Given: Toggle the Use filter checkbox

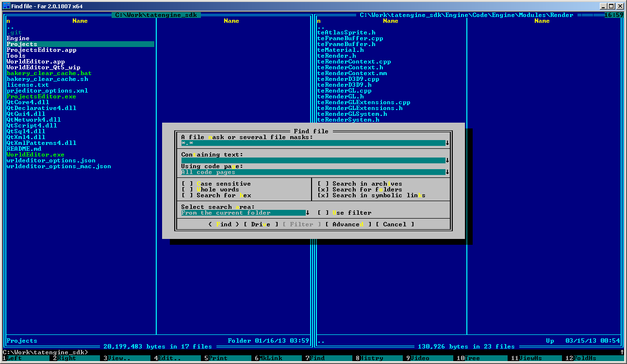Looking at the screenshot, I should pos(323,213).
